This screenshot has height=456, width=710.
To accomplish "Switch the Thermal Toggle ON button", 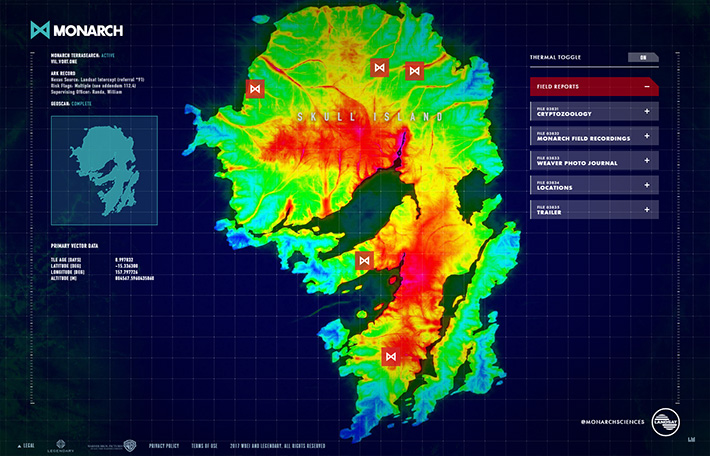I will pos(643,58).
